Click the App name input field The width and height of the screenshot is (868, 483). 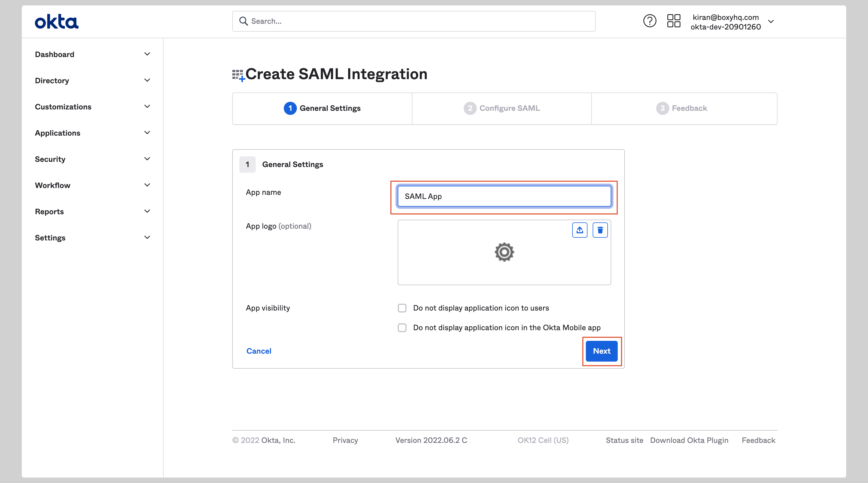pos(504,196)
